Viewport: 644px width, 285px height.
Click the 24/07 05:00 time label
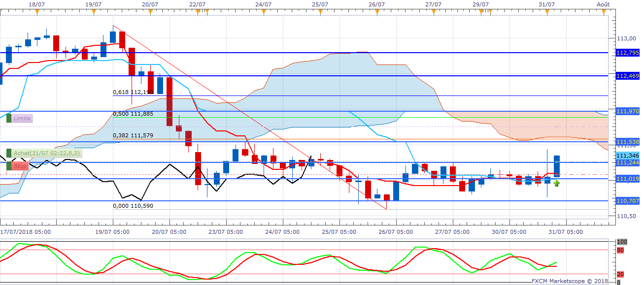[282, 231]
